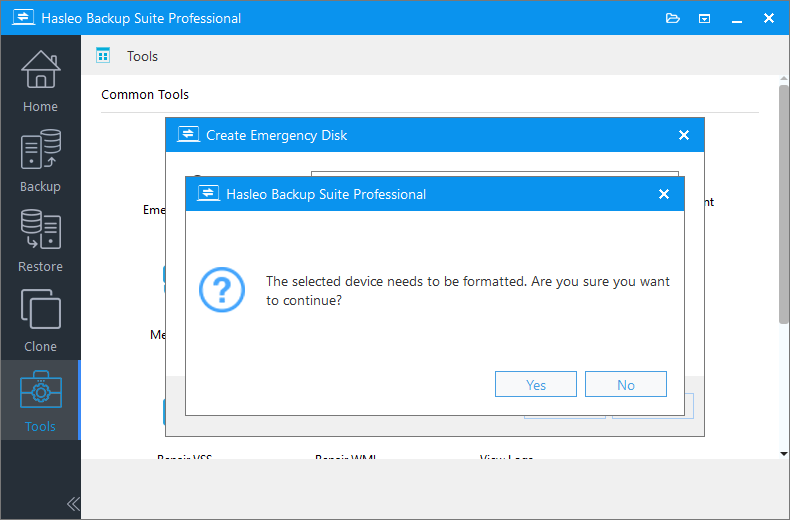
Task: Minimize the Hasleo Backup Suite main window
Action: 737,19
